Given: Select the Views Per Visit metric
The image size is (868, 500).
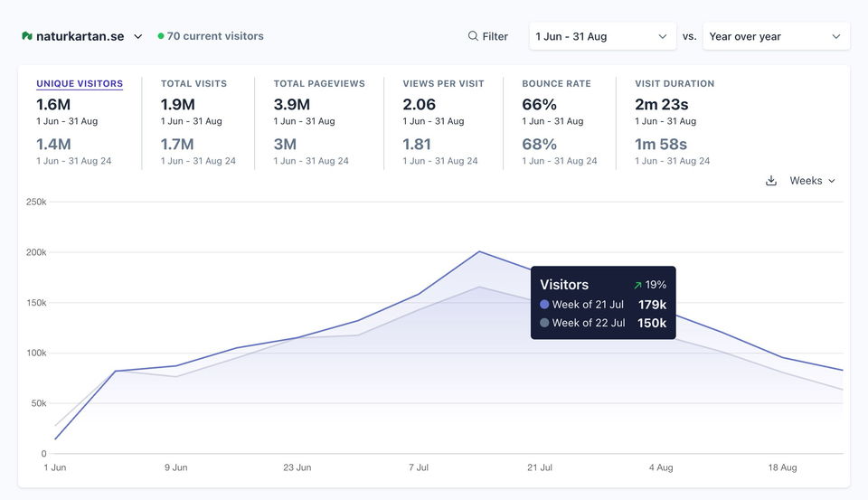Looking at the screenshot, I should coord(443,83).
